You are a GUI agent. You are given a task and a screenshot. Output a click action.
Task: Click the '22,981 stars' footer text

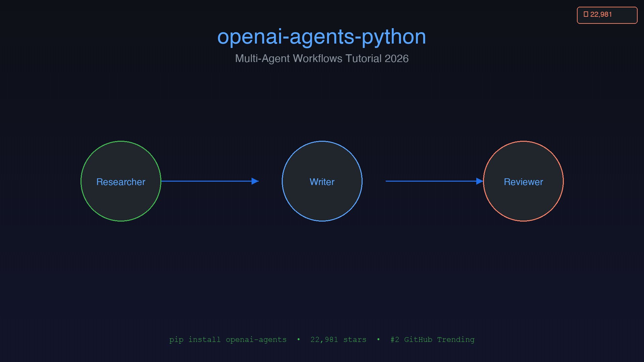coord(338,340)
